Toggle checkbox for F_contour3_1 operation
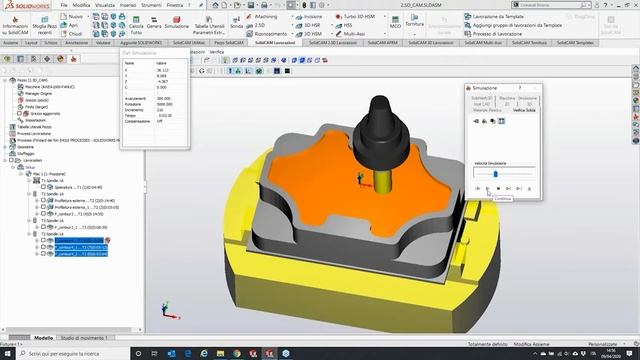 pyautogui.click(x=43, y=227)
